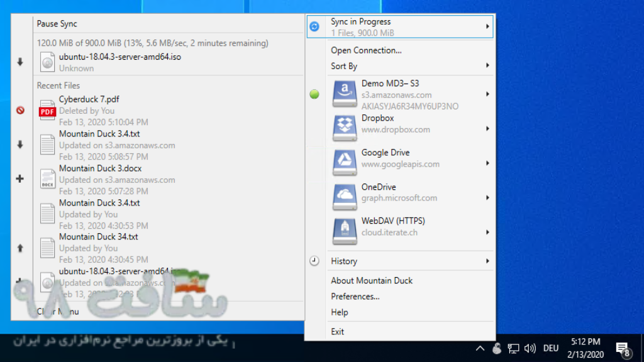The width and height of the screenshot is (644, 362).
Task: Click the plus icon beside Mountain Duck 3.docx
Action: click(19, 178)
